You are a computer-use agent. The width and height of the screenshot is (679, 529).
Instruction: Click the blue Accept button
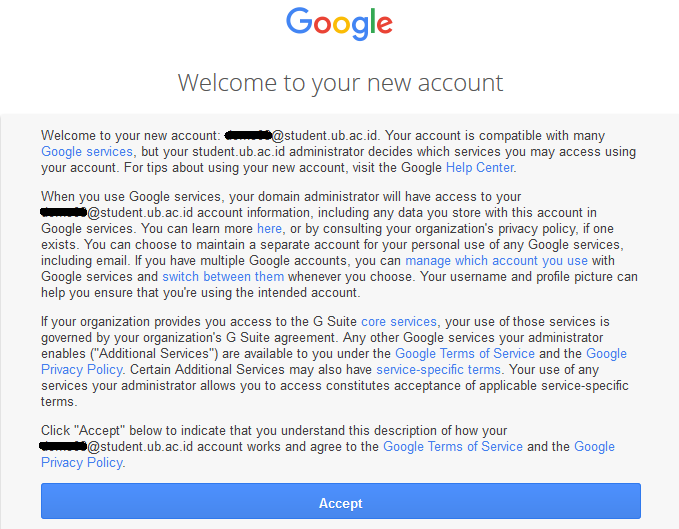tap(341, 501)
